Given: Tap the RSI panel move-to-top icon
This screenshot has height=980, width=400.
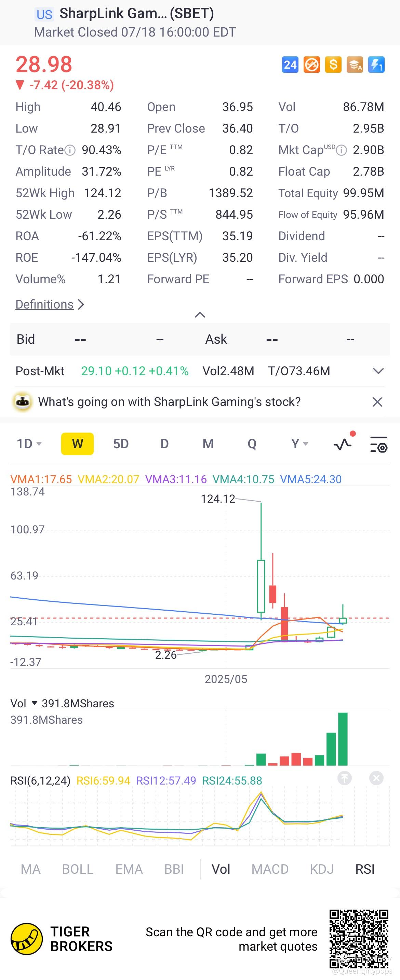Looking at the screenshot, I should click(344, 778).
